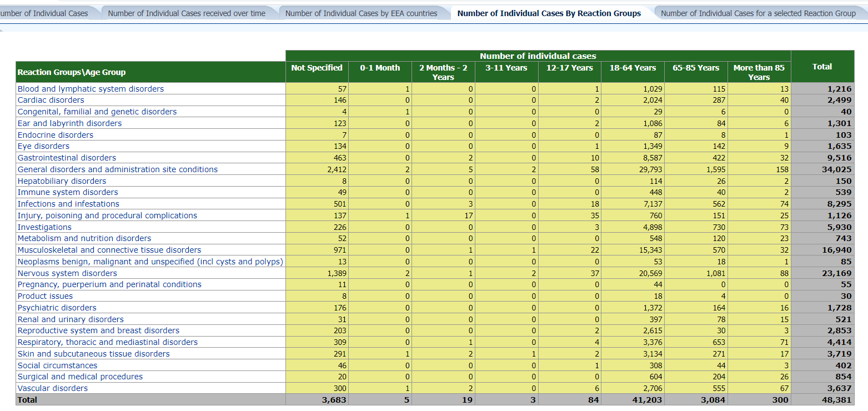Switch to Cases received over time tab
Image resolution: width=868 pixels, height=411 pixels.
click(187, 13)
